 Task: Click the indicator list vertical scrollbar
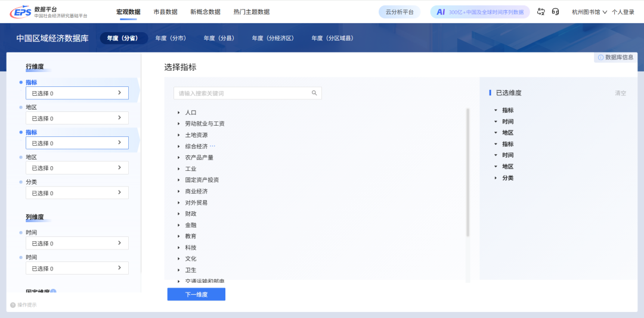468,173
